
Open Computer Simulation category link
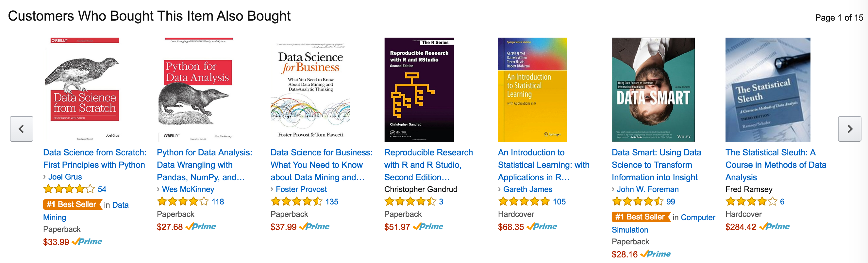(629, 230)
